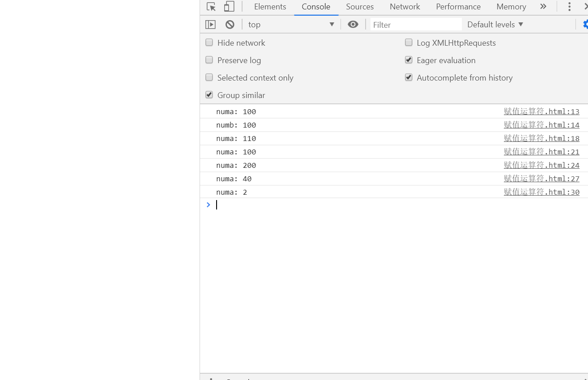Viewport: 588px width, 380px height.
Task: Activate the inspect element picker icon
Action: click(211, 7)
